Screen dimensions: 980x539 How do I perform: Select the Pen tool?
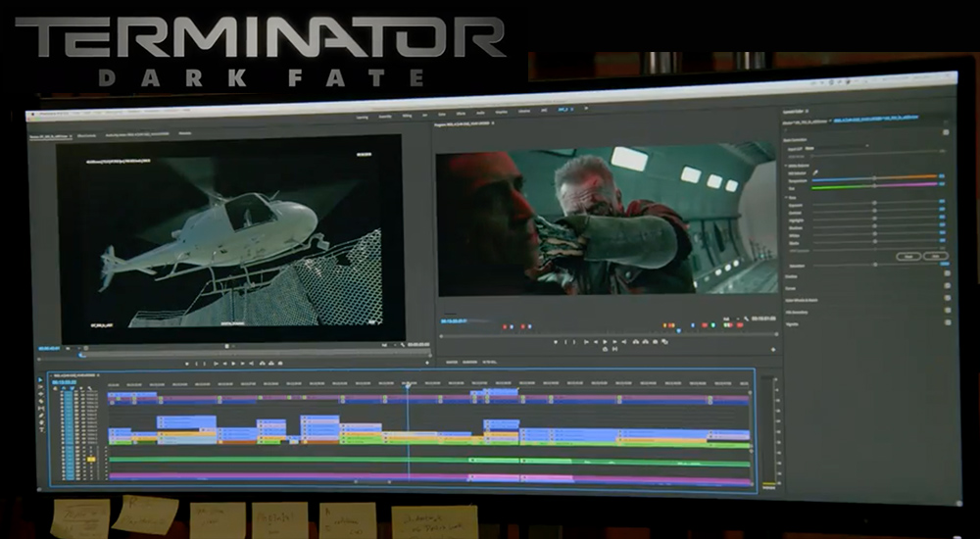point(41,416)
